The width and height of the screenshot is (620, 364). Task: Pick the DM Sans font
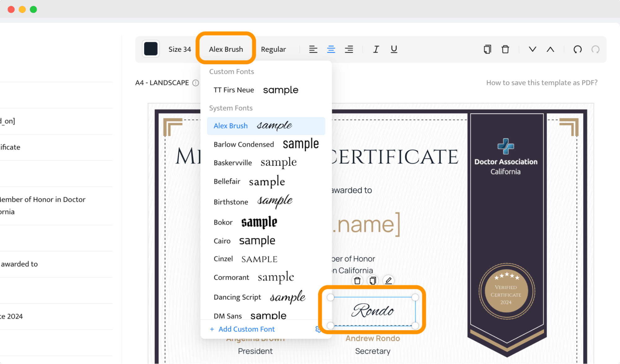pyautogui.click(x=266, y=315)
